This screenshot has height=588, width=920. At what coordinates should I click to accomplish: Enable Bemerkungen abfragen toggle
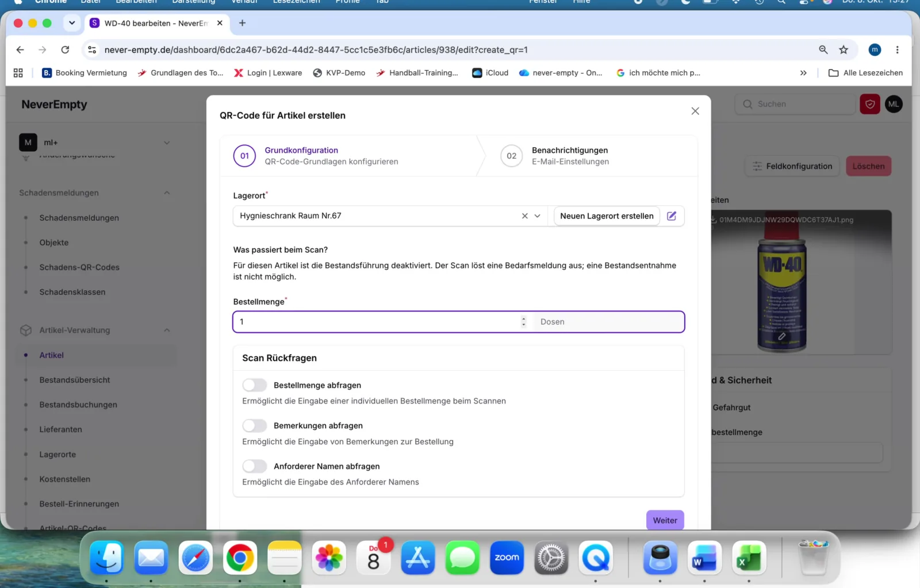[x=255, y=426]
